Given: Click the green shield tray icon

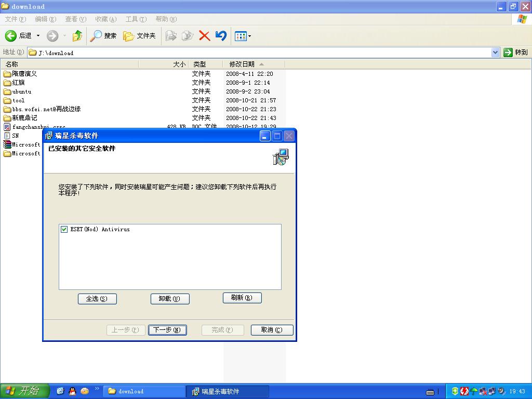Looking at the screenshot, I should (x=455, y=391).
